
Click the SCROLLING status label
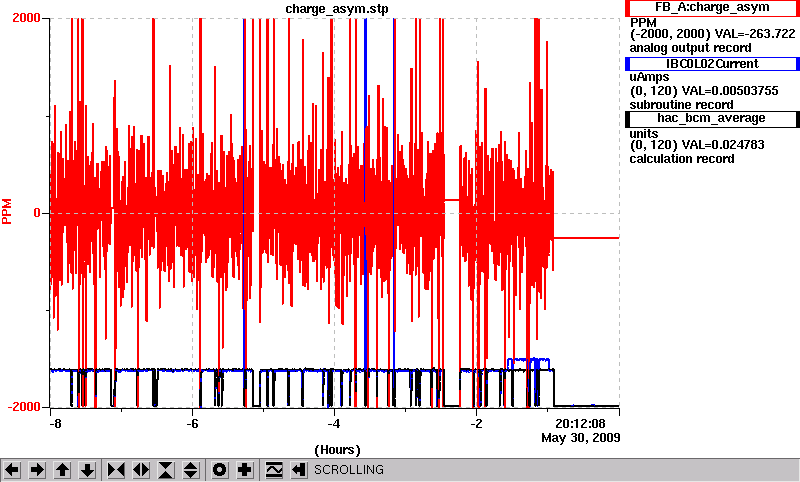click(348, 470)
